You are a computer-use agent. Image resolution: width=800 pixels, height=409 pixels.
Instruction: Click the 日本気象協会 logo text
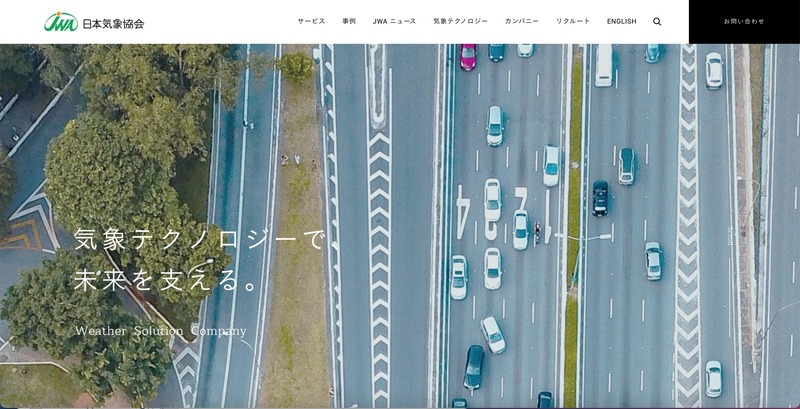point(113,22)
